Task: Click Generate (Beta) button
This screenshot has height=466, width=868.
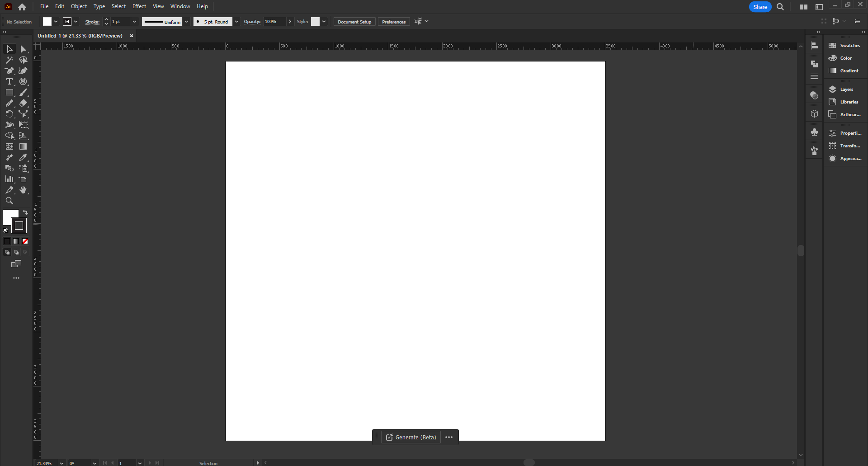Action: 411,437
